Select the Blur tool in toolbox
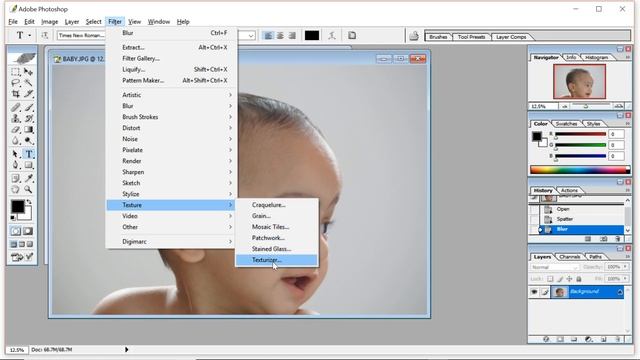Viewport: 640px width, 360px height. 16,141
